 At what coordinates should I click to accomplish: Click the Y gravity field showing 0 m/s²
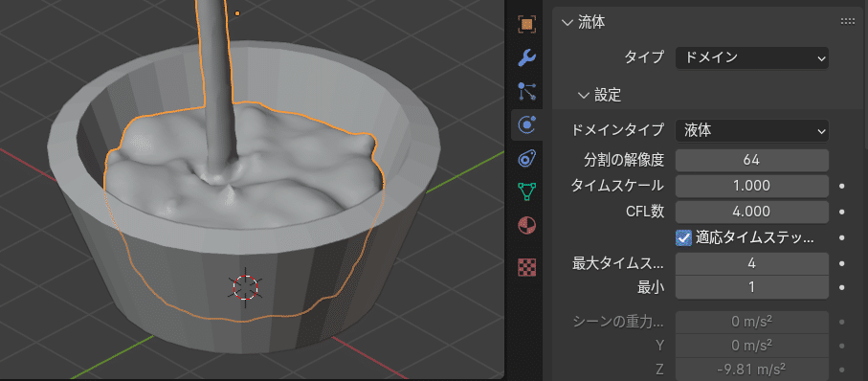coord(752,345)
